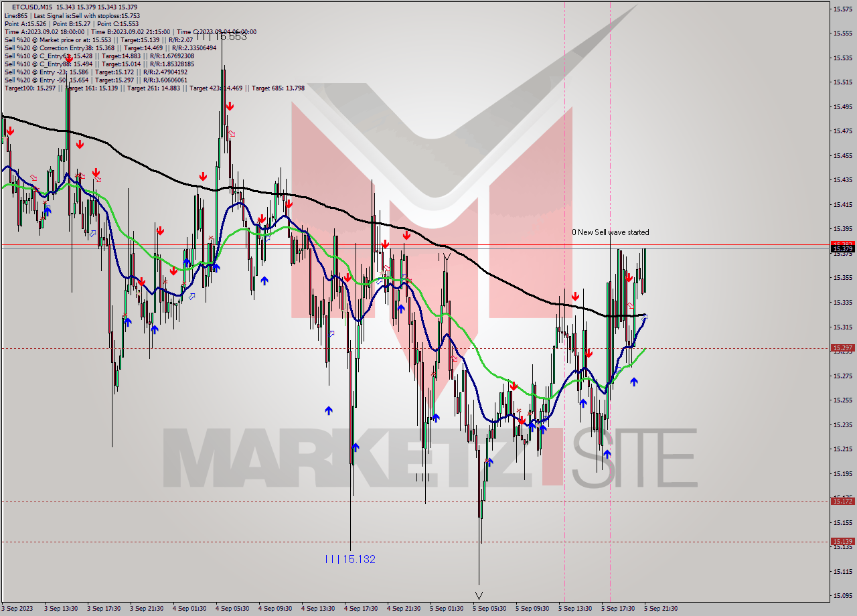Click the 15.495 price axis label
The width and height of the screenshot is (857, 616).
point(842,106)
